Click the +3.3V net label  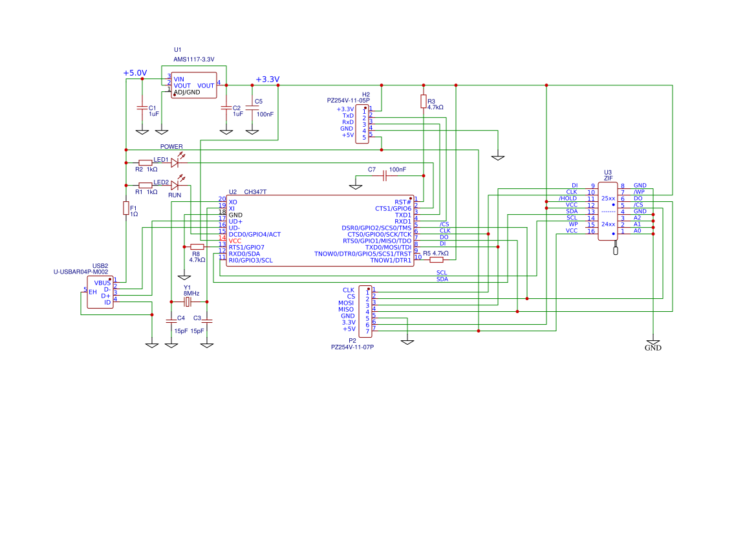(267, 80)
